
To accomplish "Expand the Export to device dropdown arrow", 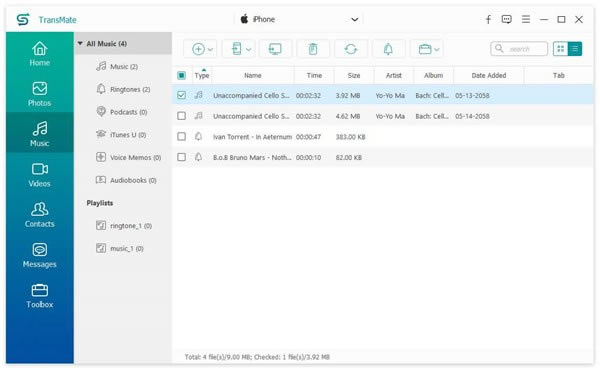I will click(x=248, y=49).
